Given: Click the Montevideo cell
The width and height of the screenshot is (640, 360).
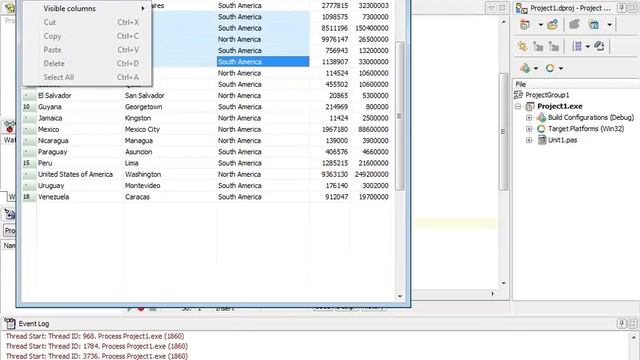Looking at the screenshot, I should pyautogui.click(x=170, y=186).
